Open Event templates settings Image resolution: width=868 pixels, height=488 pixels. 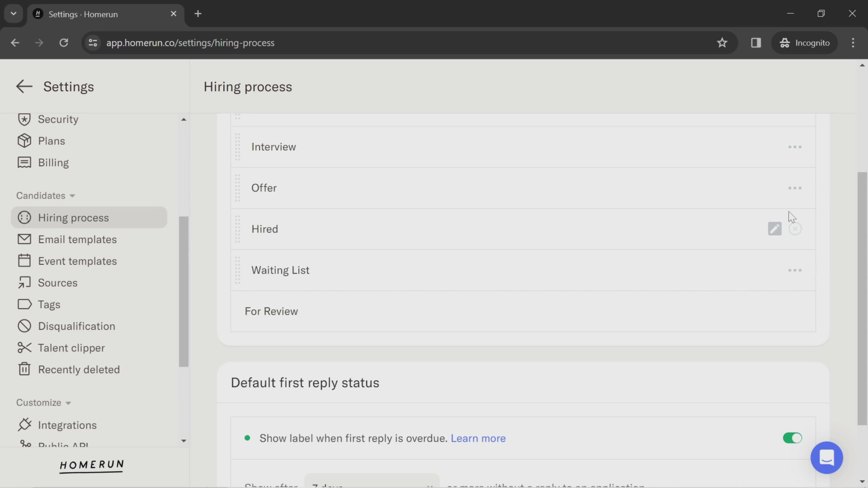[77, 261]
